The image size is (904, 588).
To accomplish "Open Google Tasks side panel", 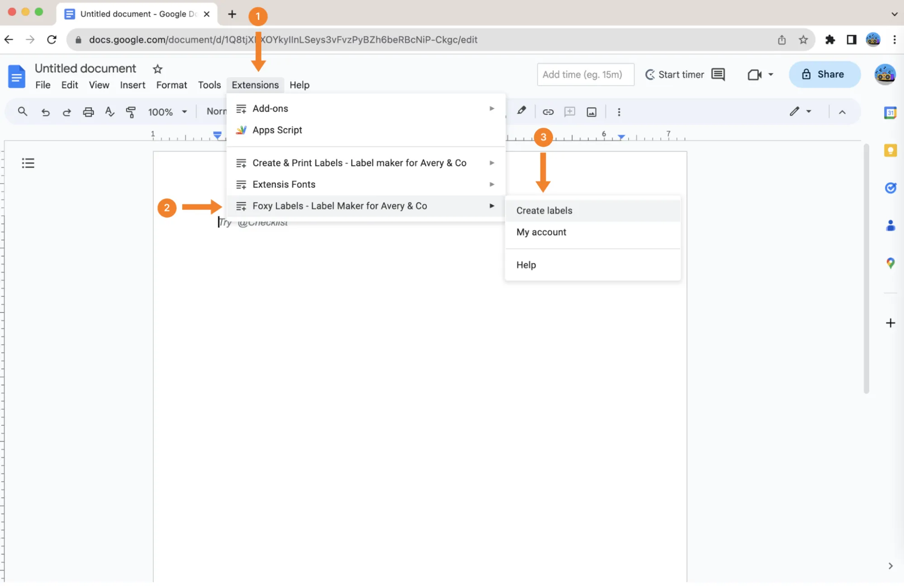I will point(890,188).
